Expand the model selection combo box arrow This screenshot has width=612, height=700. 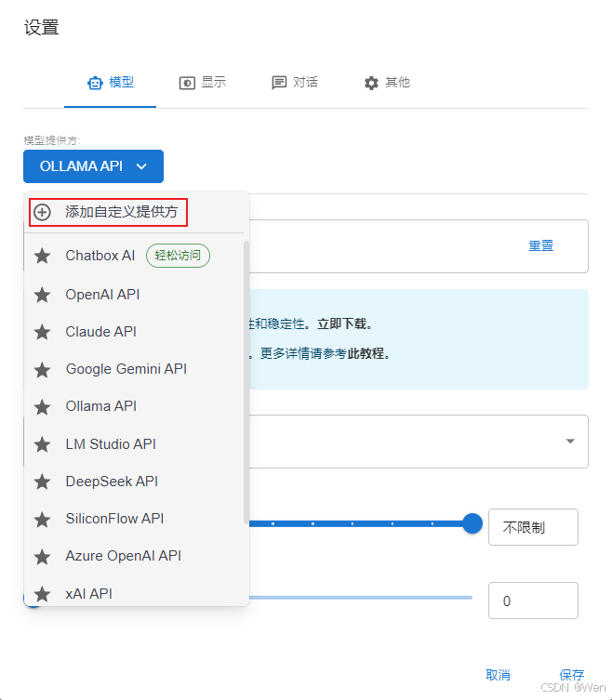coord(570,441)
